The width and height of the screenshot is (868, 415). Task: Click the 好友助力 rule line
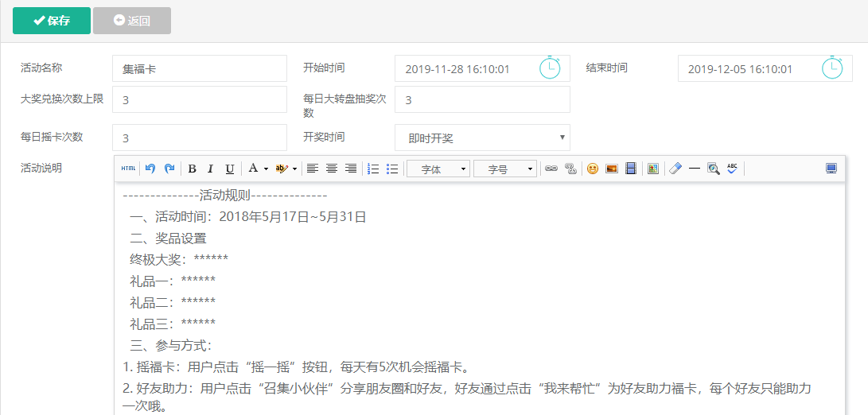pyautogui.click(x=467, y=398)
